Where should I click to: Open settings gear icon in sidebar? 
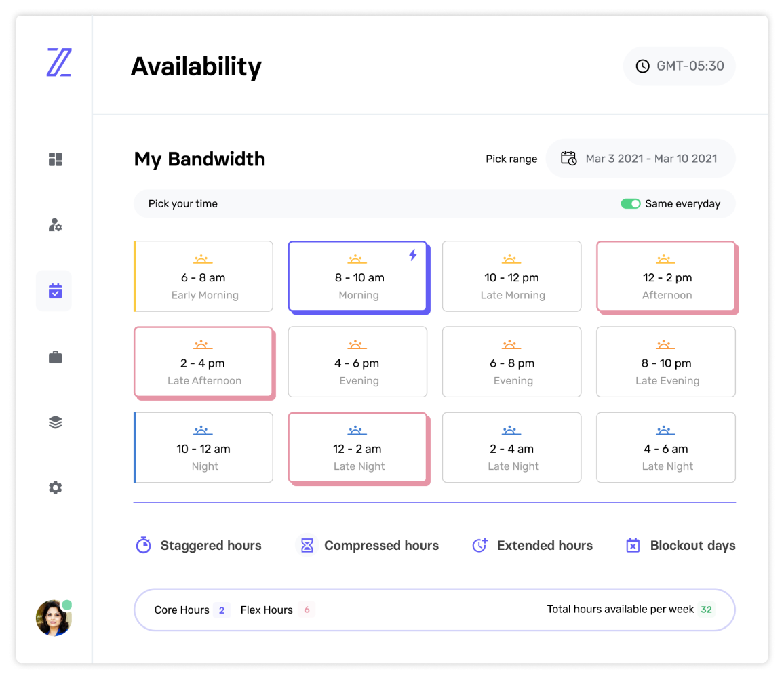pyautogui.click(x=56, y=487)
